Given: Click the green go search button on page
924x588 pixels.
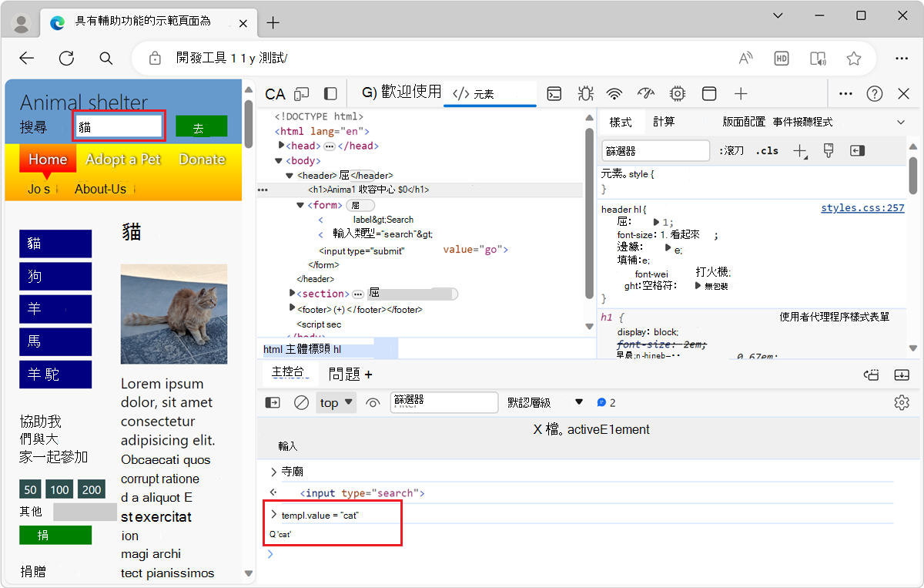Looking at the screenshot, I should [201, 127].
